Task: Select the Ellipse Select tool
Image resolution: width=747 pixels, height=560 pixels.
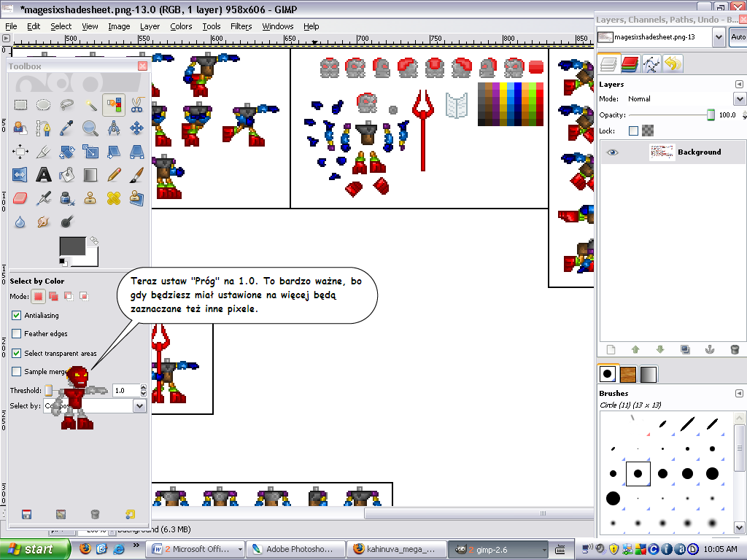Action: click(x=43, y=105)
